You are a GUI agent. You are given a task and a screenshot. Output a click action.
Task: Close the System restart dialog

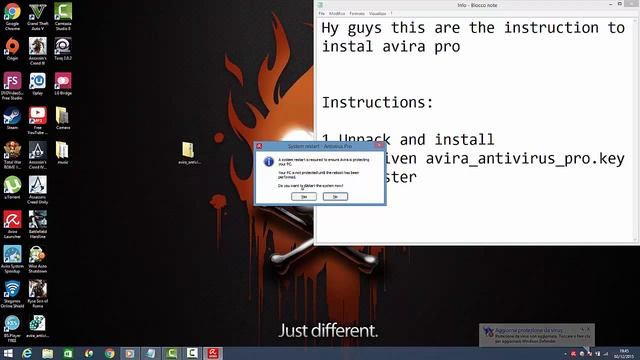pyautogui.click(x=379, y=145)
